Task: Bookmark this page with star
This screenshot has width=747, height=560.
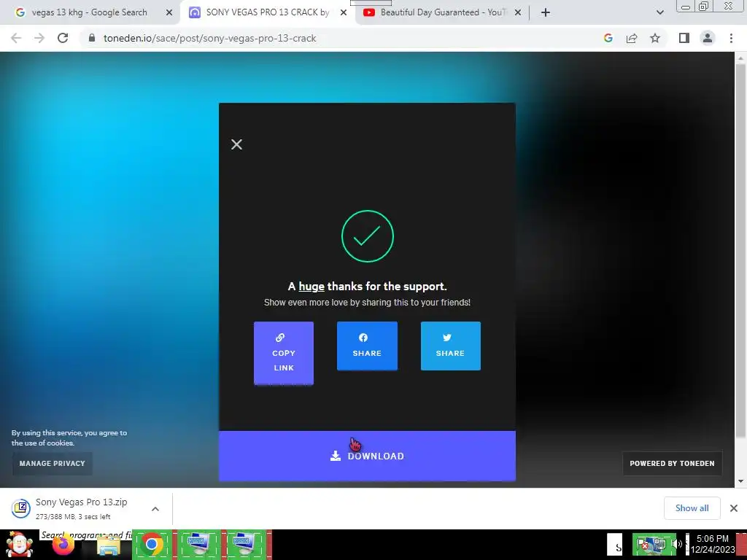Action: pos(655,38)
